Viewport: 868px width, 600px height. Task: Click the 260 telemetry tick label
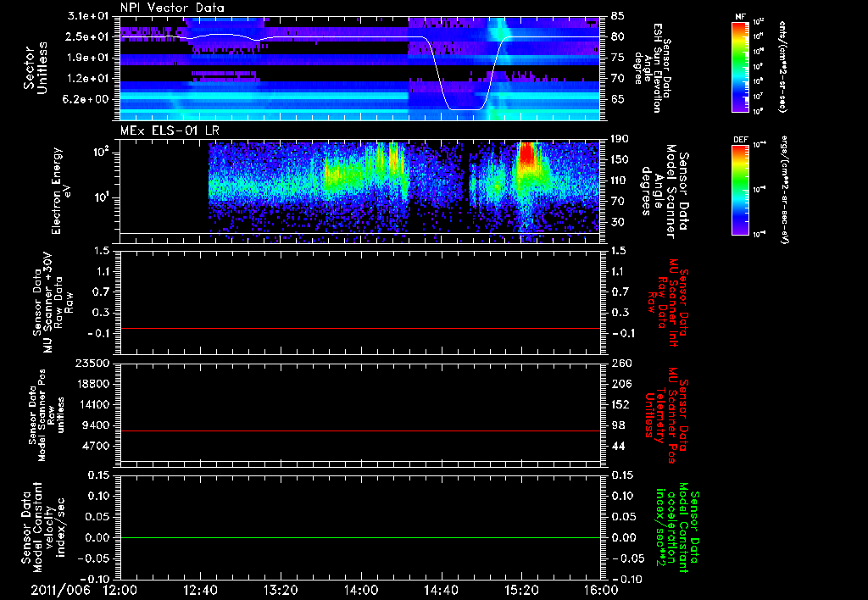pyautogui.click(x=620, y=363)
